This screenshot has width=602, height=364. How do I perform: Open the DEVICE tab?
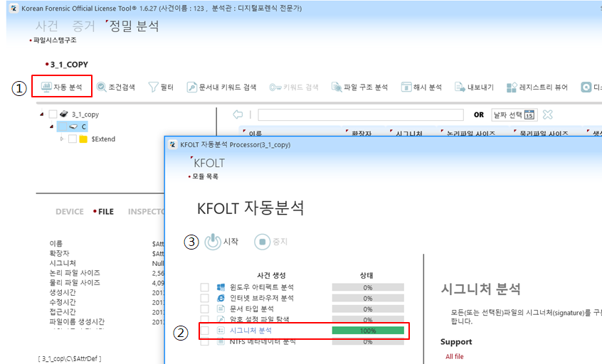(70, 212)
